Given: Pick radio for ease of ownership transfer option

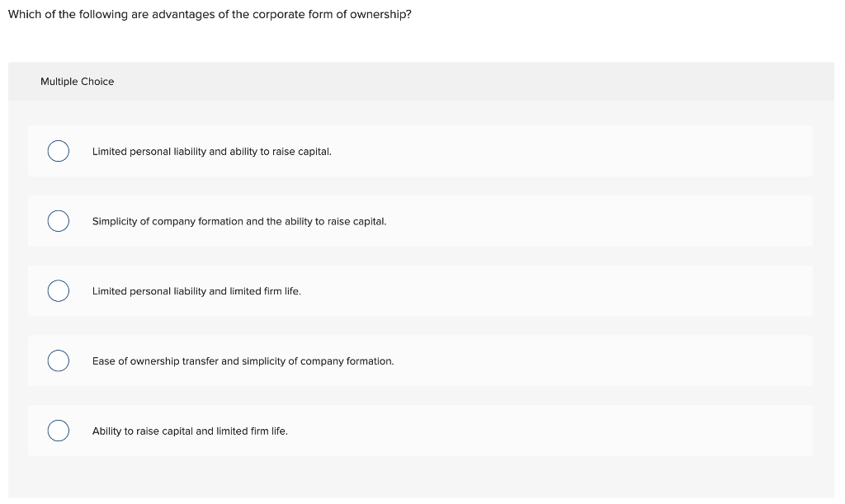Looking at the screenshot, I should [59, 360].
